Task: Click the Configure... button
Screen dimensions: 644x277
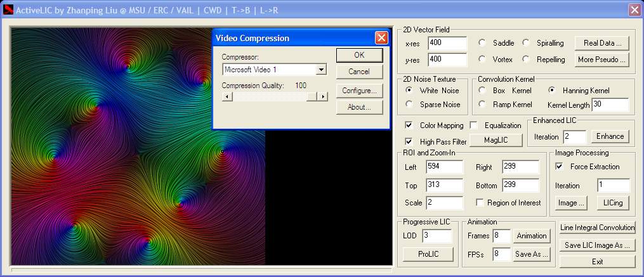Action: 359,91
